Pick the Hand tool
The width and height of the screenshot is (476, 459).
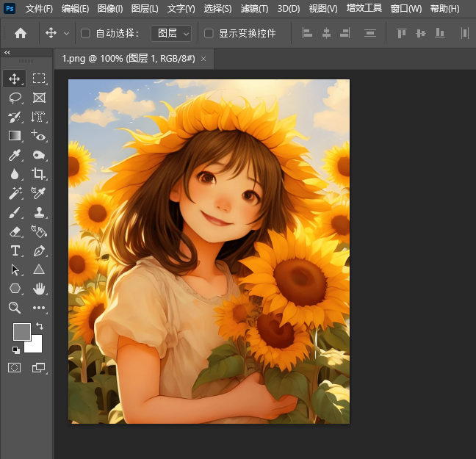pos(39,289)
